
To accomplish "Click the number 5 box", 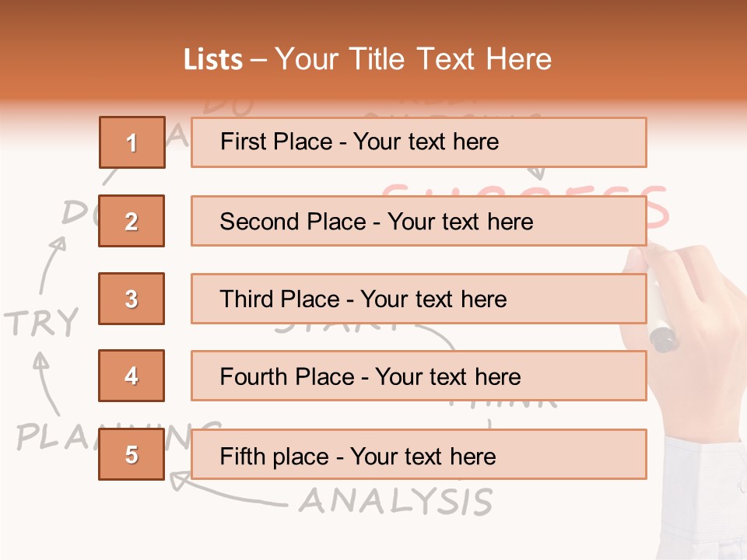I will (132, 453).
